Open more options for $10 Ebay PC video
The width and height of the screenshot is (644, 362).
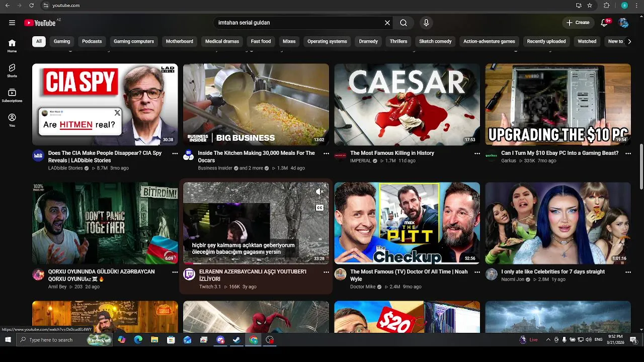coord(628,153)
